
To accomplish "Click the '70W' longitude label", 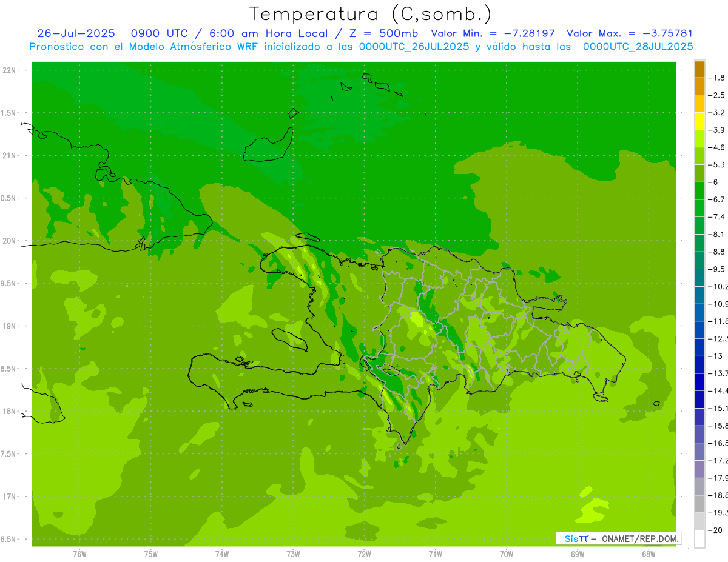I will [507, 554].
